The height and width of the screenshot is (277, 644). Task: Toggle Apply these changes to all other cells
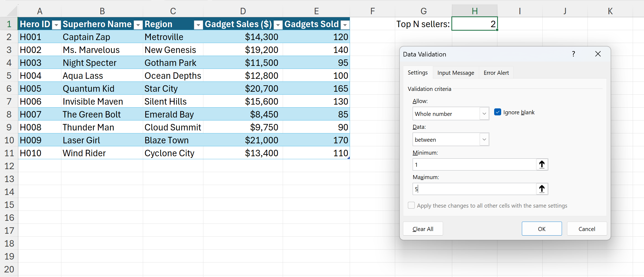pyautogui.click(x=411, y=205)
